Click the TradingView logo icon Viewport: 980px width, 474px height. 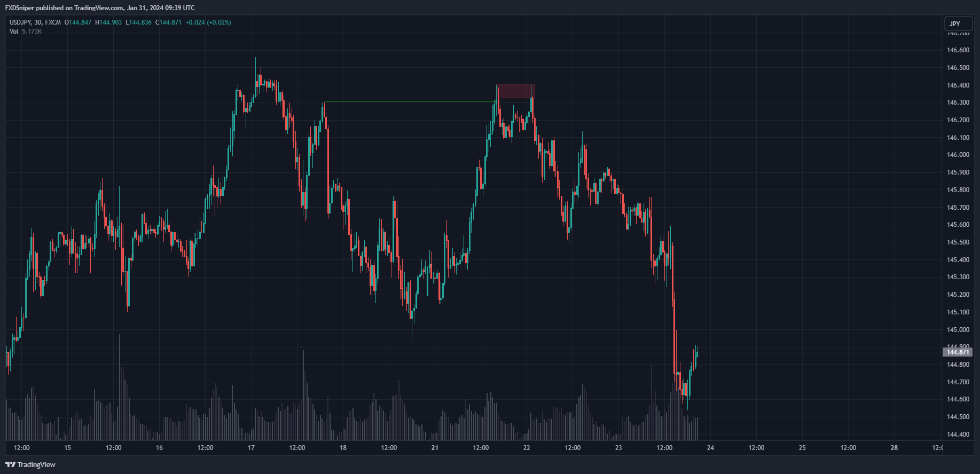click(10, 464)
